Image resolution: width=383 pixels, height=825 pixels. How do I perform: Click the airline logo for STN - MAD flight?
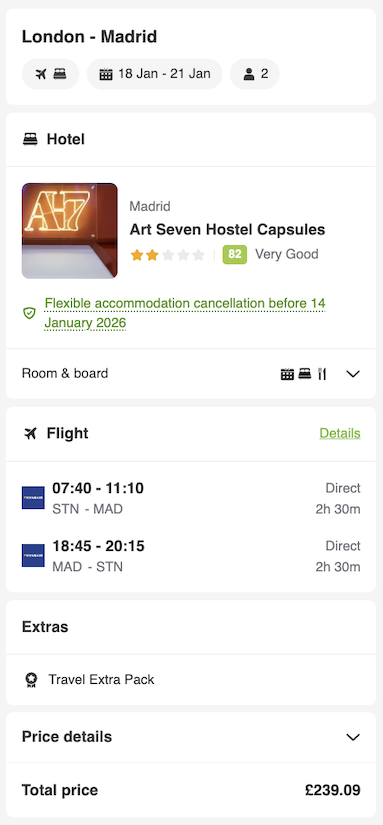coord(33,498)
